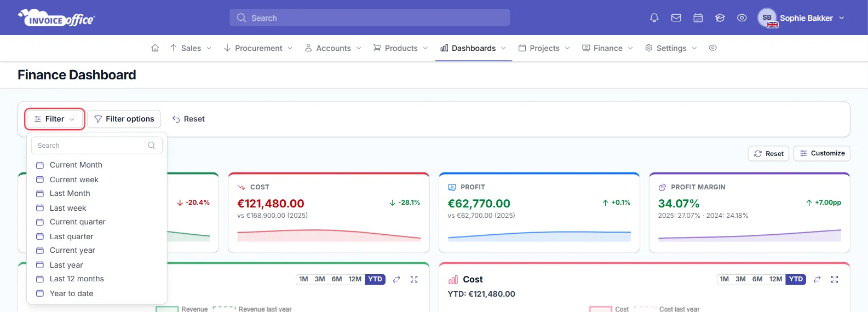
Task: Click swap arrows icon on Cost chart
Action: 817,279
